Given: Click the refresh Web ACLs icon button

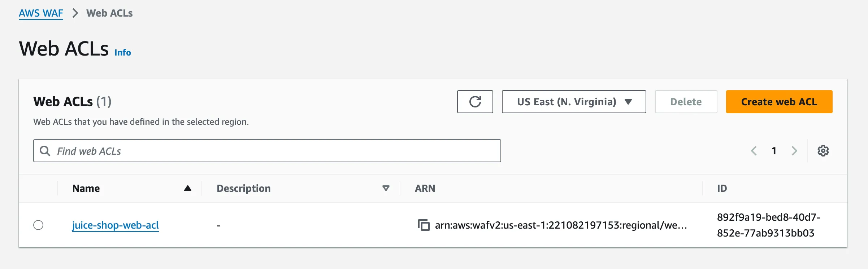Looking at the screenshot, I should (x=475, y=102).
